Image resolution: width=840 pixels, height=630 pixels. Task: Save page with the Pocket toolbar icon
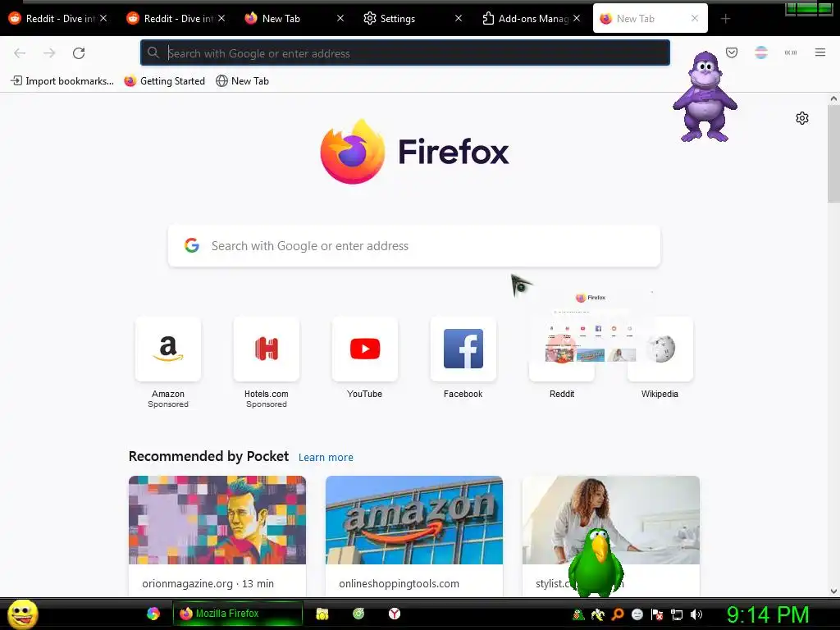732,52
